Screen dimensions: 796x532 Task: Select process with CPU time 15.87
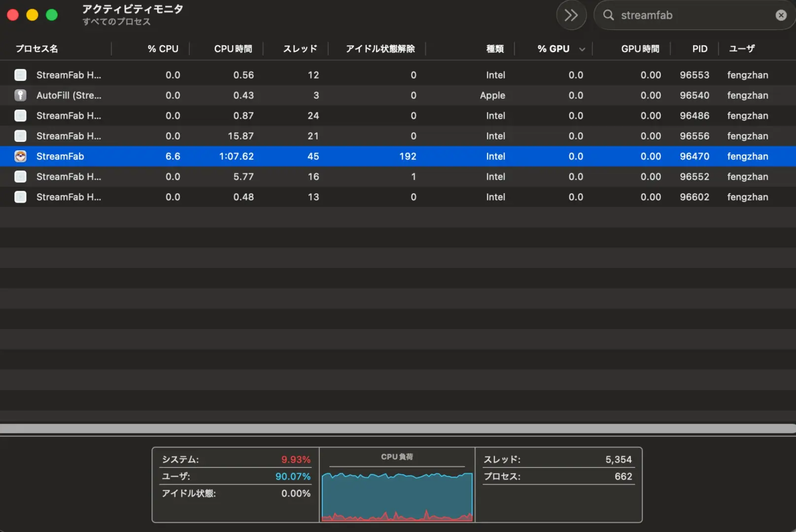point(398,136)
